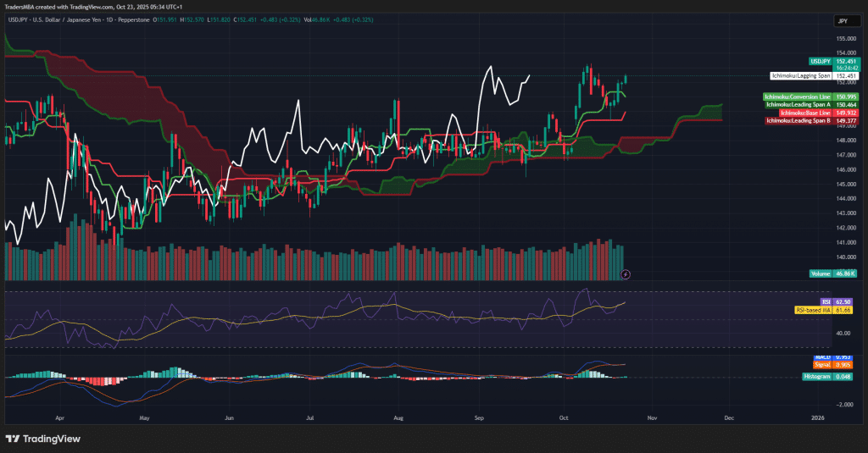Click the orange Signal value label
Viewport: 868px width, 453px height.
(833, 365)
